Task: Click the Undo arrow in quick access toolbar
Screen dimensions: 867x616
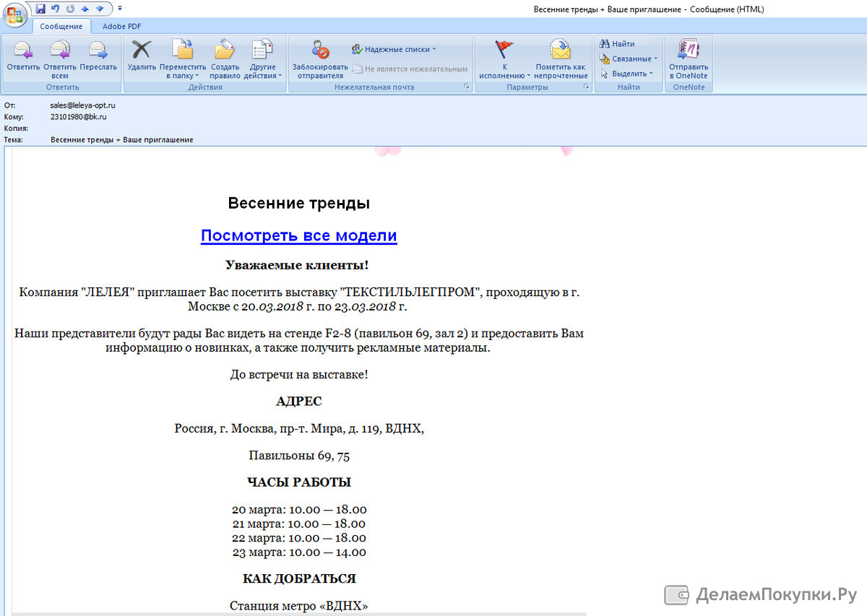Action: click(55, 9)
